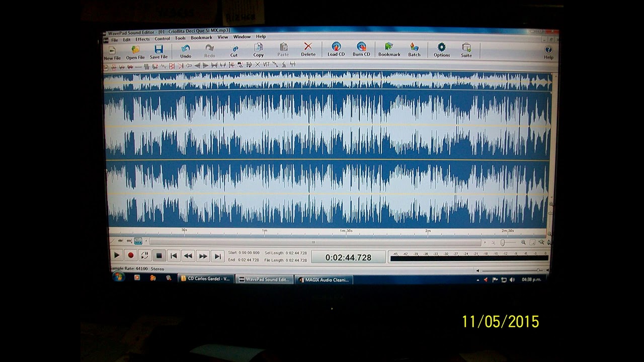
Task: Click the hollow left arrow effect icon
Action: point(189,66)
